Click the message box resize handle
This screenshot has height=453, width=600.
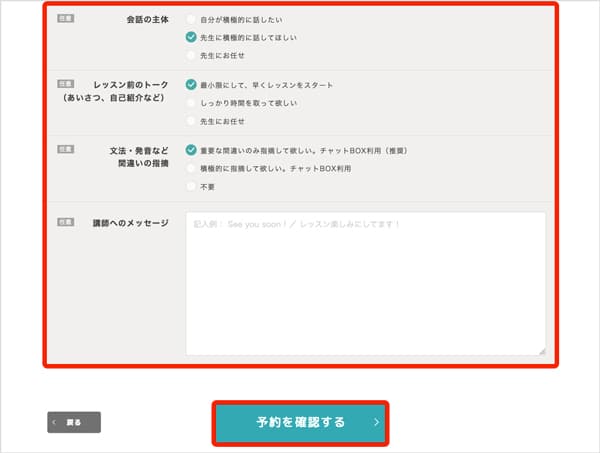[x=541, y=350]
